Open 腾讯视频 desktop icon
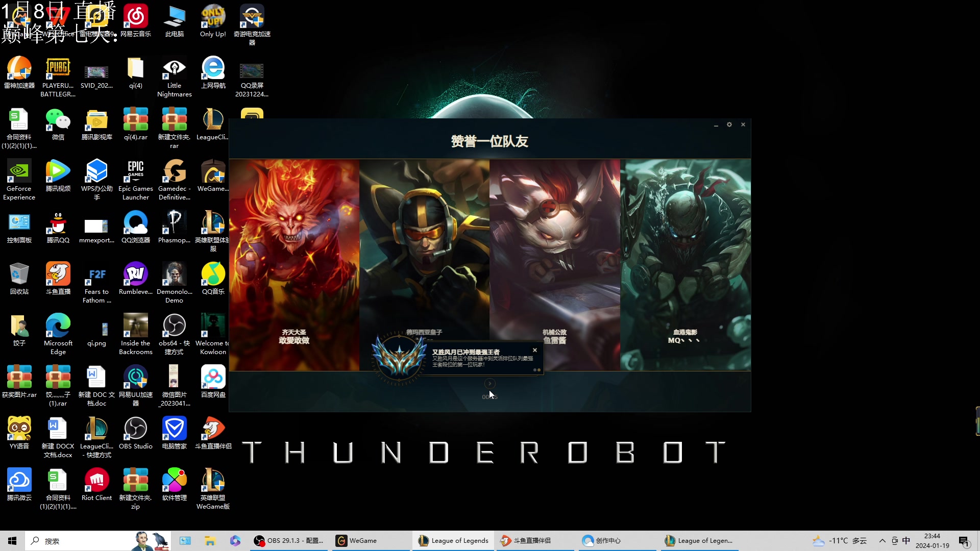This screenshot has width=980, height=551. 58,176
